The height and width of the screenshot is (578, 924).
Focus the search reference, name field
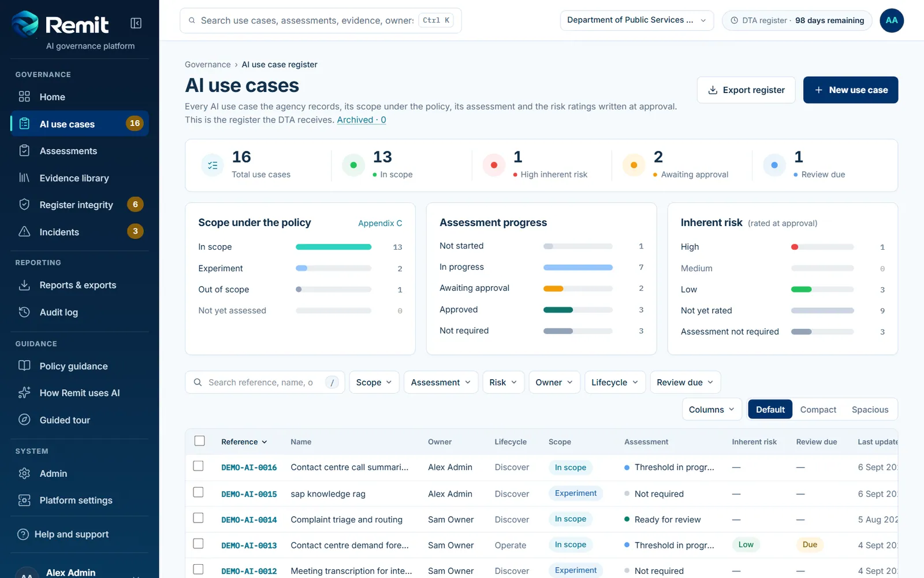pos(264,382)
